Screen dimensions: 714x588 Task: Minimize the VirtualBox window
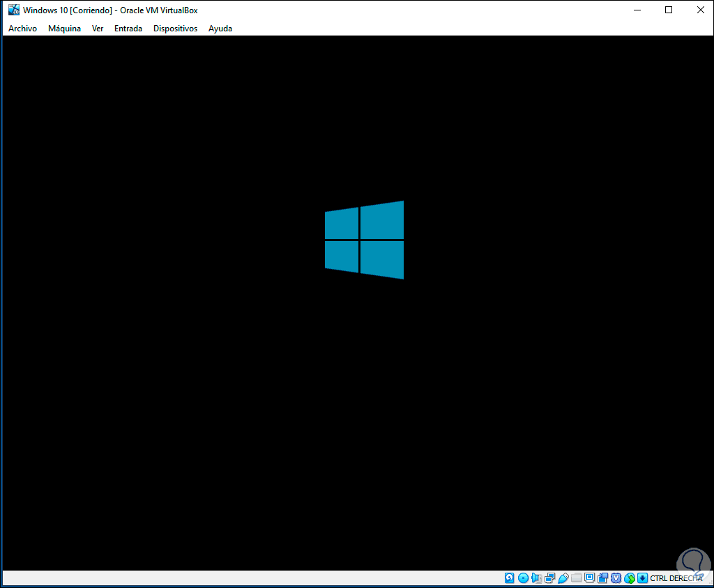pyautogui.click(x=637, y=10)
